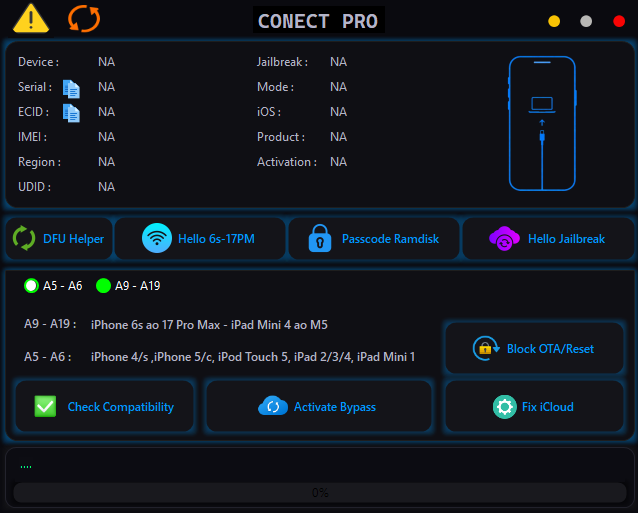
Task: Copy the ECID via document icon
Action: 71,113
